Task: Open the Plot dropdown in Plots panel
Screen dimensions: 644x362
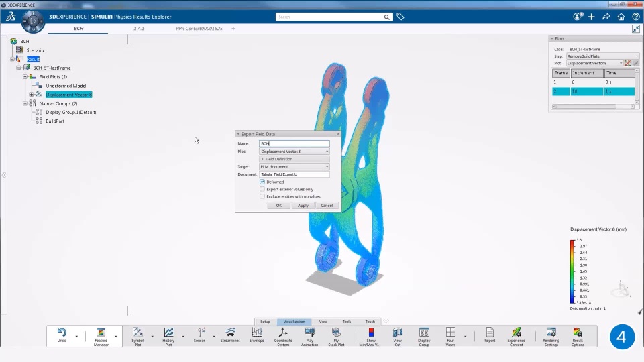Action: (594, 63)
